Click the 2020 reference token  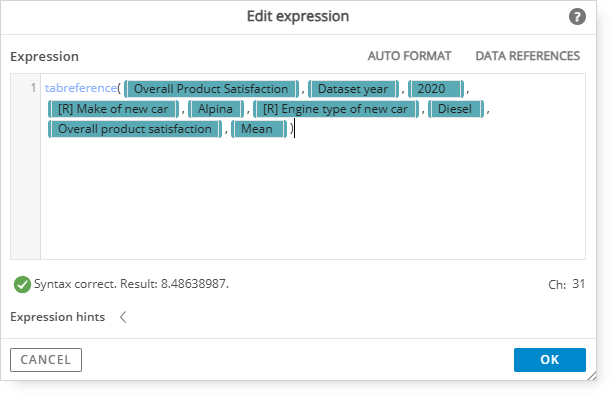tap(436, 89)
